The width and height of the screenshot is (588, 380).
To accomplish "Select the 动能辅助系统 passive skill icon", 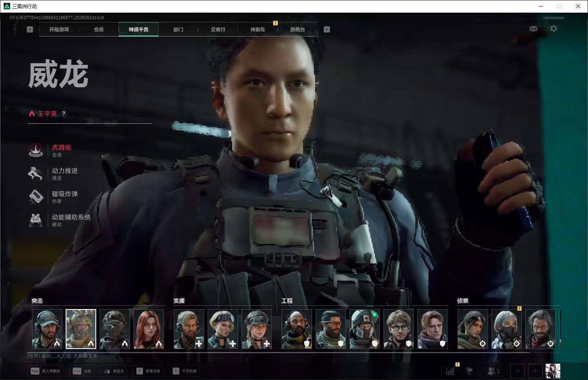I will tap(36, 220).
